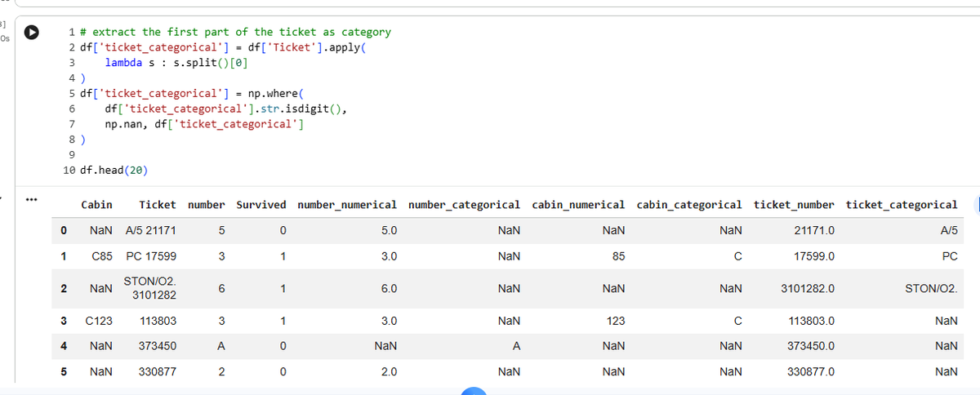Click number_numerical value 6.0
The height and width of the screenshot is (395, 980).
click(390, 288)
